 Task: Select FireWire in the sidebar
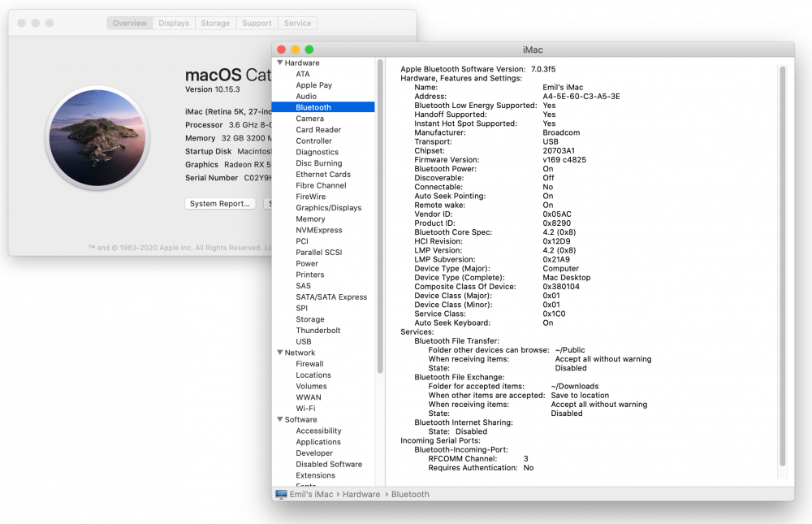[x=311, y=197]
